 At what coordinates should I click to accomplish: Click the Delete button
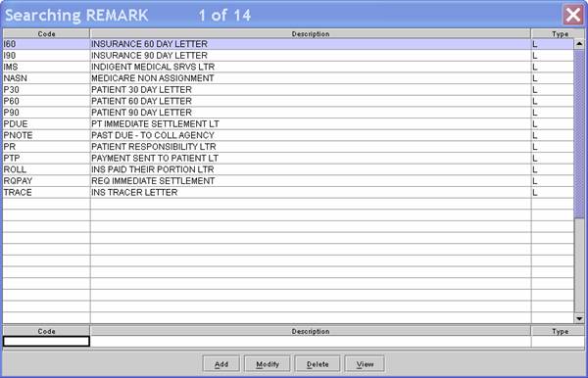click(x=318, y=363)
